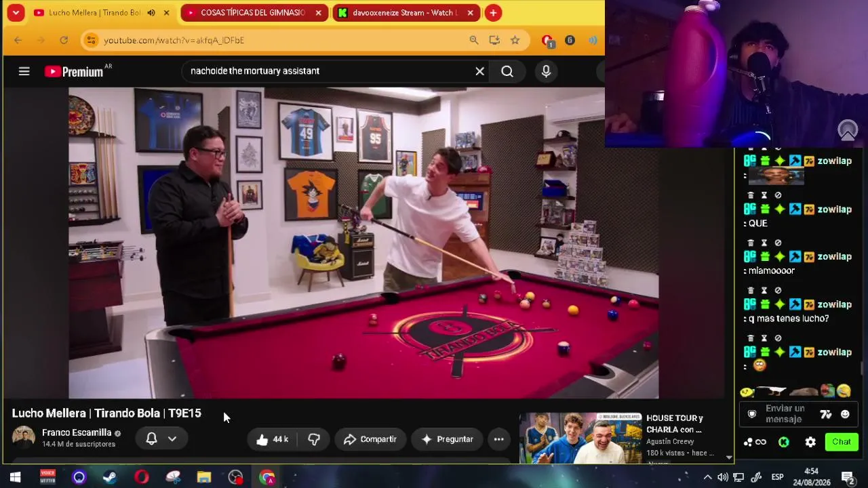Switch to davooxeneize Stream Kick tab
The width and height of the screenshot is (868, 488).
coord(405,13)
